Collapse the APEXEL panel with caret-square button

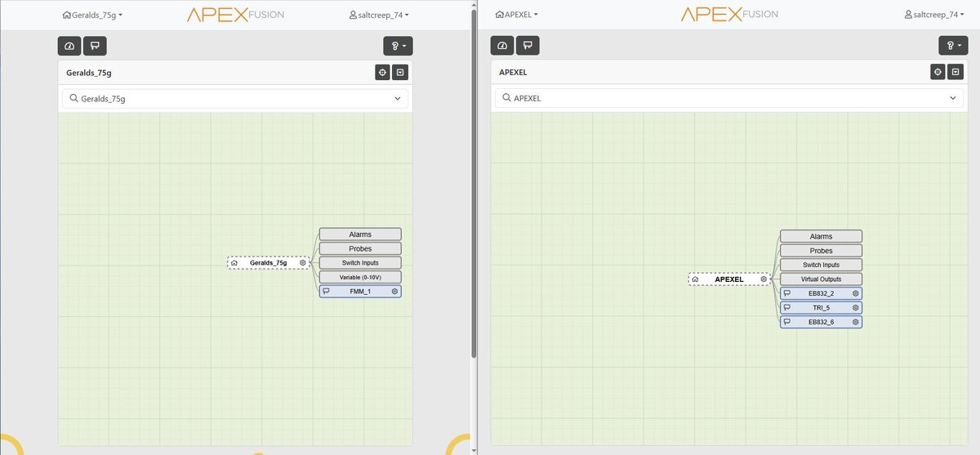coord(955,72)
